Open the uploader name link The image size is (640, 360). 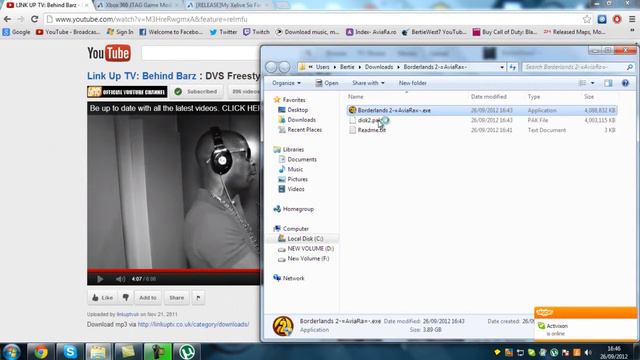pyautogui.click(x=128, y=314)
